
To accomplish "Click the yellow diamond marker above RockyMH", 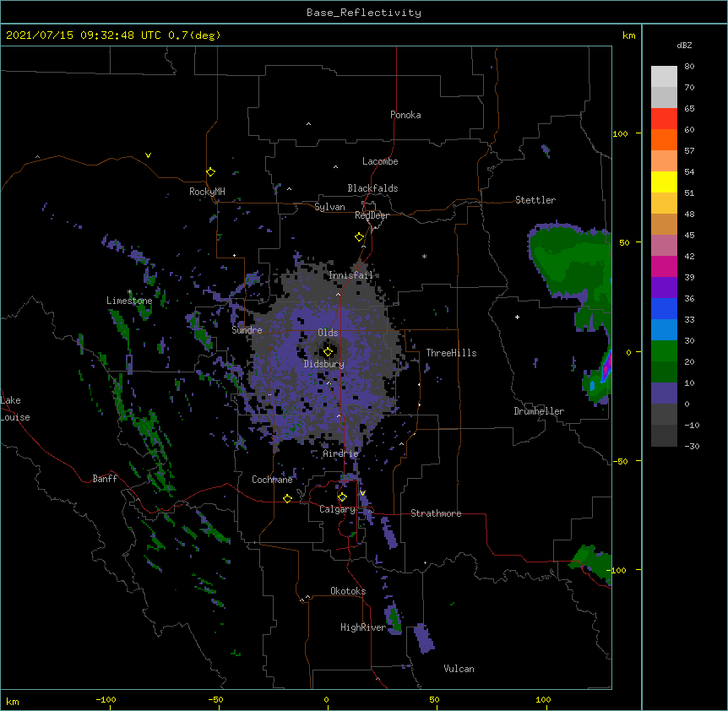I will [211, 172].
